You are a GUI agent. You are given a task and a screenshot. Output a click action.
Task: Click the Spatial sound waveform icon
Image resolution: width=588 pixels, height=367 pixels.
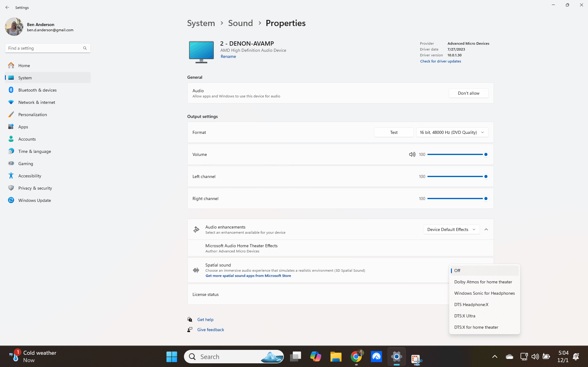tap(196, 270)
